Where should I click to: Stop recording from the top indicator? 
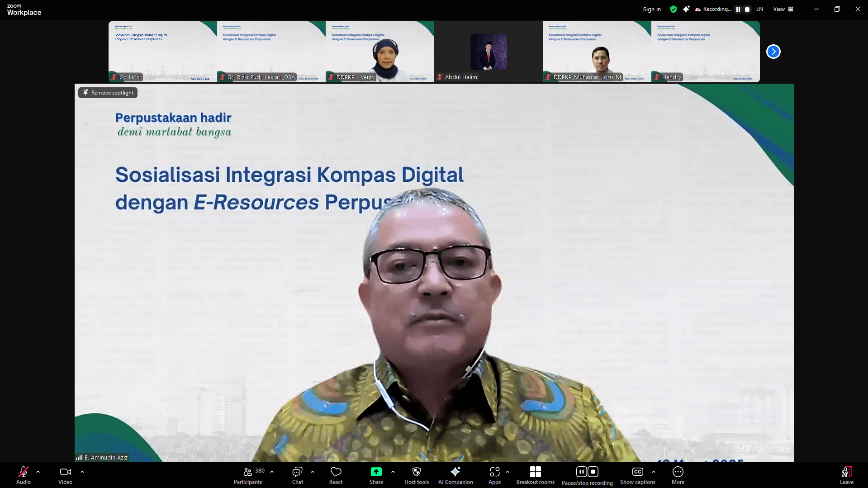pos(747,9)
